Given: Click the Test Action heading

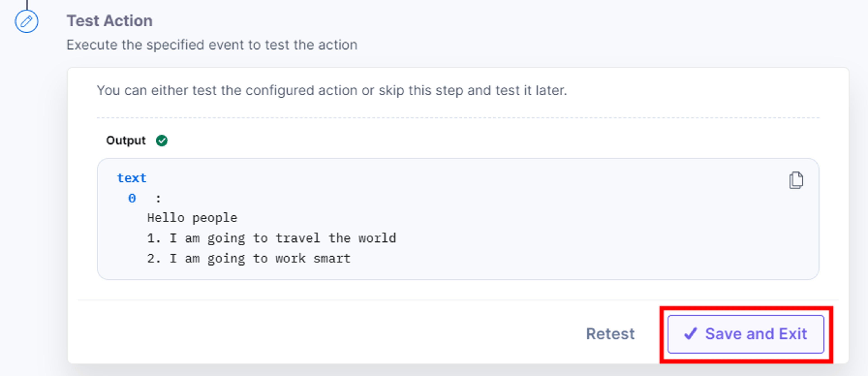Looking at the screenshot, I should [109, 21].
